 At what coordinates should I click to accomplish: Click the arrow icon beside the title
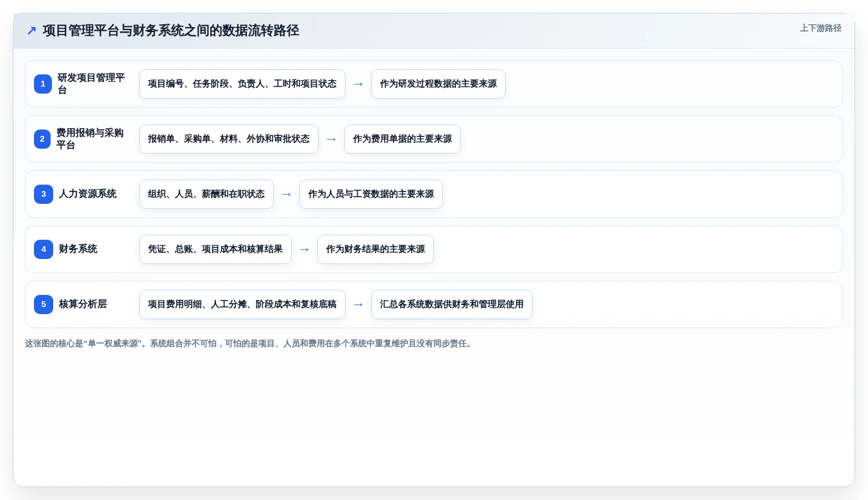[31, 31]
